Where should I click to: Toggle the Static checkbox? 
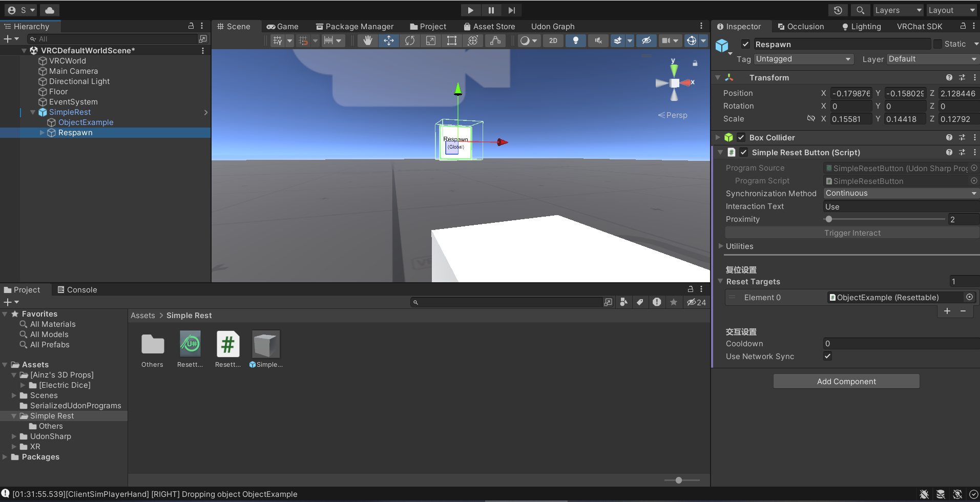pos(937,44)
